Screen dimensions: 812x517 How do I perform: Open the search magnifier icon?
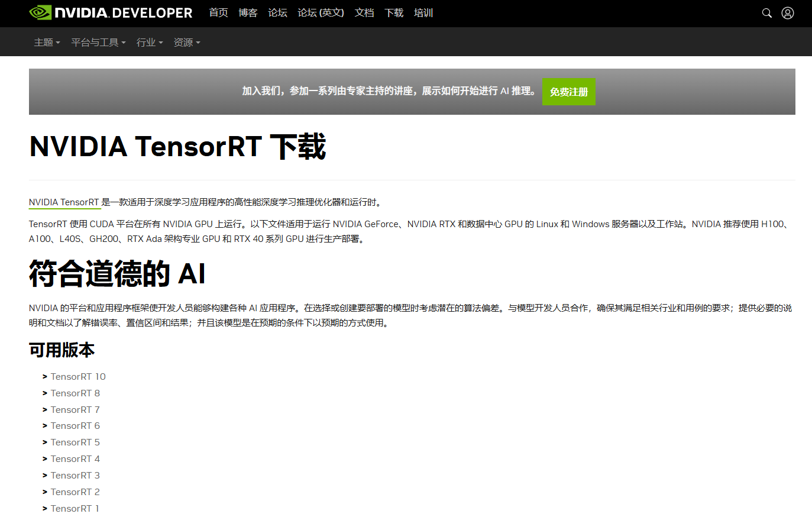766,13
